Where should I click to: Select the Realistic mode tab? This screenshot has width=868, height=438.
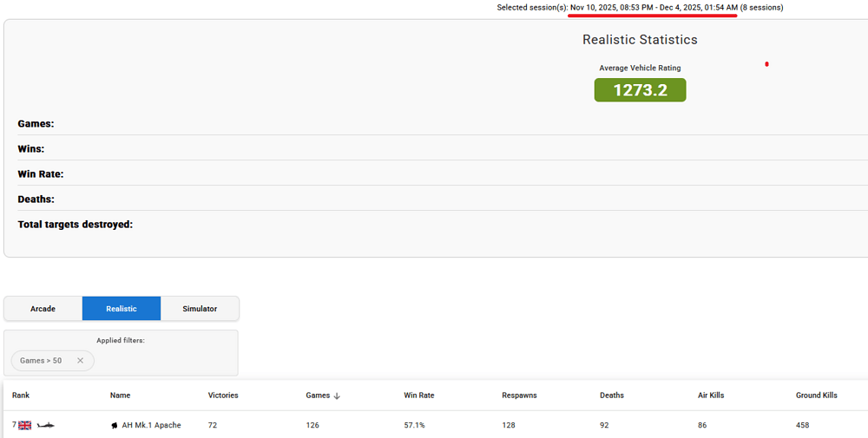coord(122,309)
